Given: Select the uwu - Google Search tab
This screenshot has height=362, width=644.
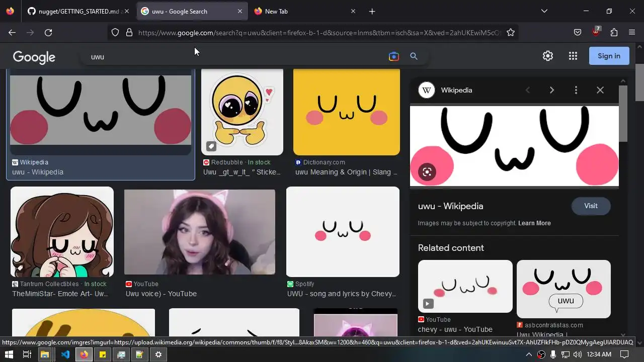Looking at the screenshot, I should point(192,11).
